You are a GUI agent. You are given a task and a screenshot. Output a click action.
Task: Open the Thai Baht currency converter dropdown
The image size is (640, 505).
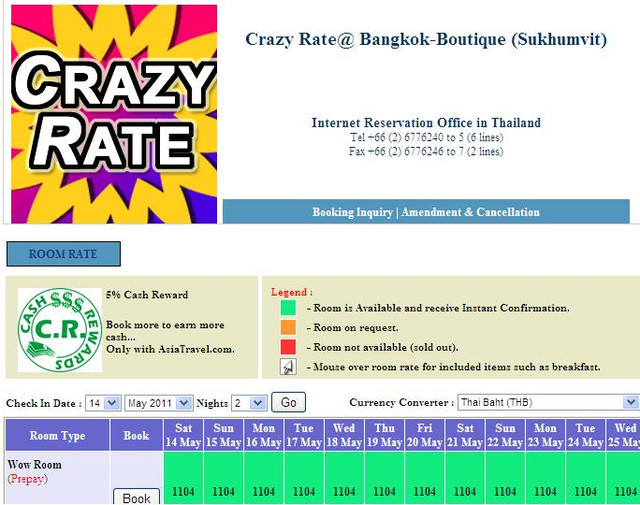(548, 403)
